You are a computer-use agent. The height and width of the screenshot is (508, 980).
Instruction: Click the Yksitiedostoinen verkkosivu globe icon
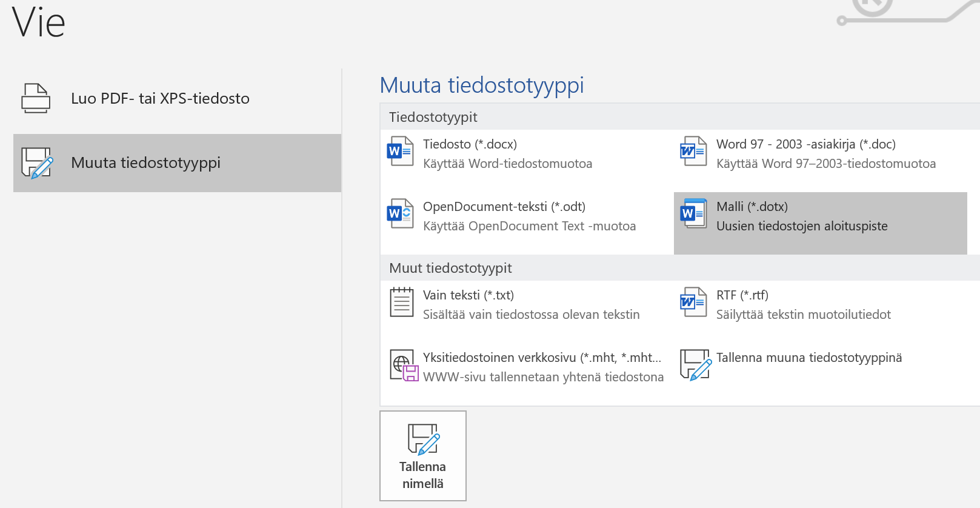click(404, 366)
